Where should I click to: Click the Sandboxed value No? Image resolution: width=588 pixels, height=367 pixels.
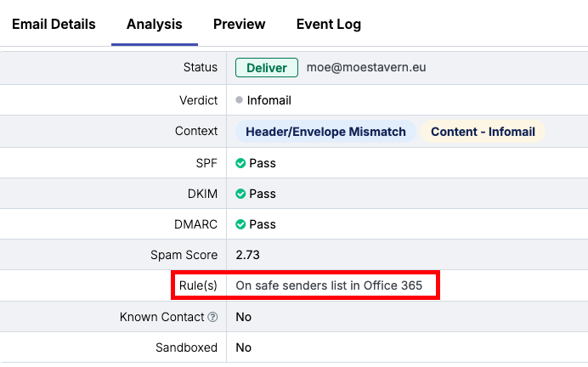(243, 347)
